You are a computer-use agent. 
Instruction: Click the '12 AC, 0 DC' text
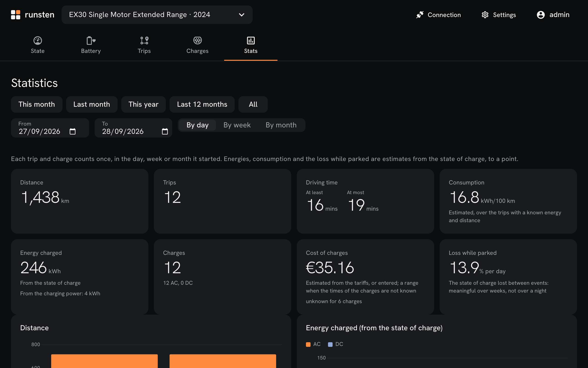178,283
